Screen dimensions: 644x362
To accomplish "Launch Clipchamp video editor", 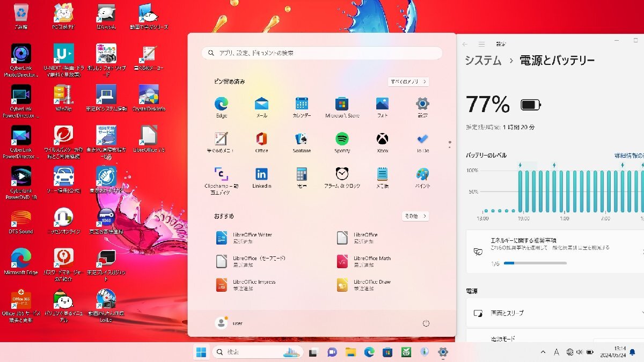I will click(x=221, y=180).
